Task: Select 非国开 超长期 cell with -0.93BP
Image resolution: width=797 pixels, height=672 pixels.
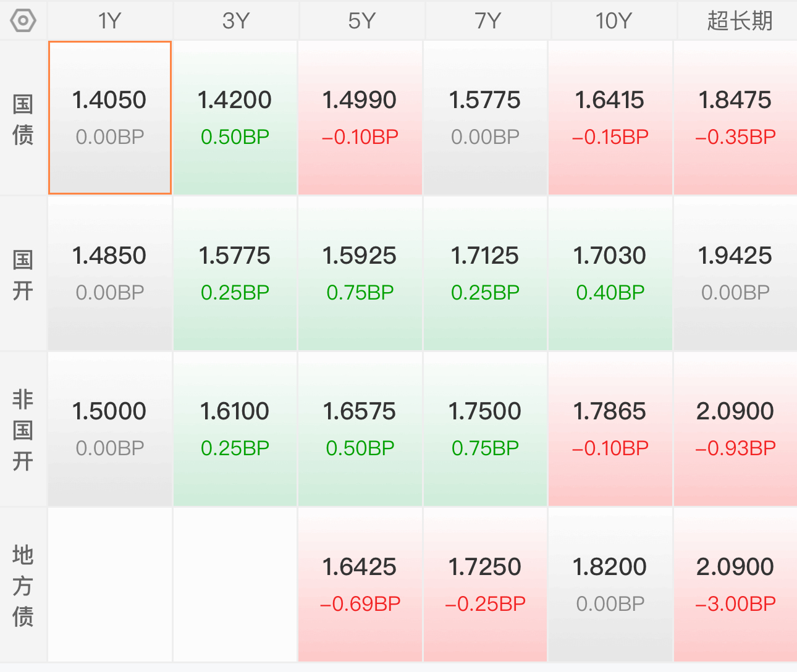Action: 735,429
